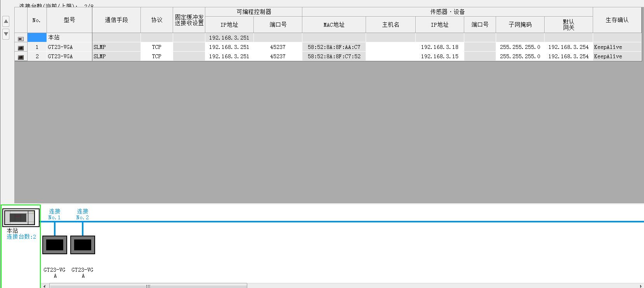Viewport: 644px width, 288px height.
Task: Select GT23-VGA device under 连接 No.1
Action: tap(54, 245)
